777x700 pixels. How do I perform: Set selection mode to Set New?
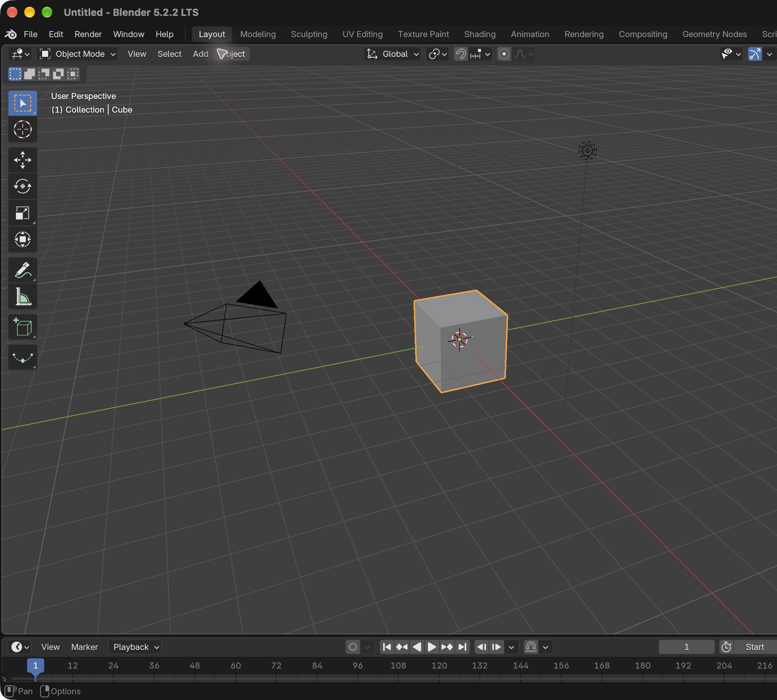point(15,74)
